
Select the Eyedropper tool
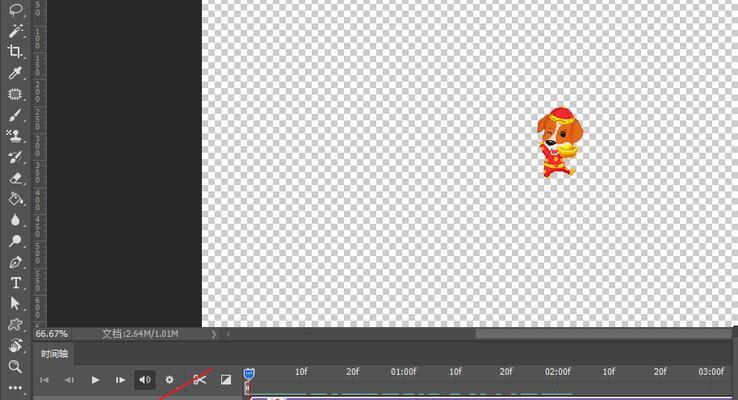(15, 73)
